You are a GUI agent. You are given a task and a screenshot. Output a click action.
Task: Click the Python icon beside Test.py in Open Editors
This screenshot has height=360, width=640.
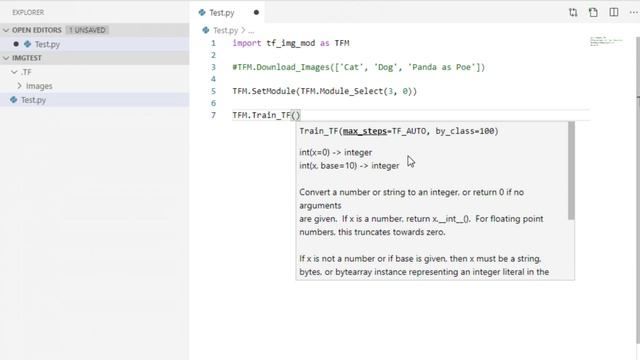27,44
